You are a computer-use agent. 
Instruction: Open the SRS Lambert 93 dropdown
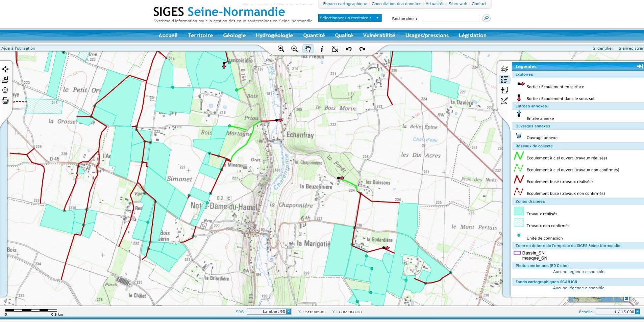(x=289, y=312)
